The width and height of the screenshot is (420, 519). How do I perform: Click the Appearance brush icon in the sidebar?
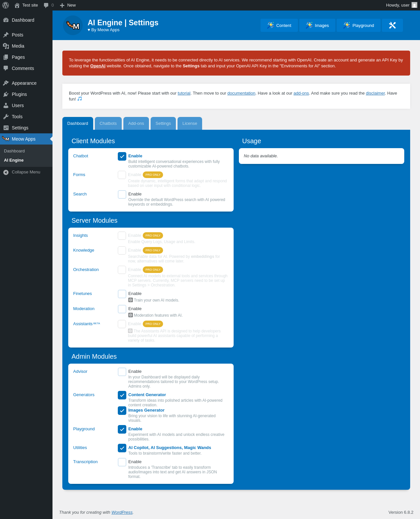pos(6,83)
